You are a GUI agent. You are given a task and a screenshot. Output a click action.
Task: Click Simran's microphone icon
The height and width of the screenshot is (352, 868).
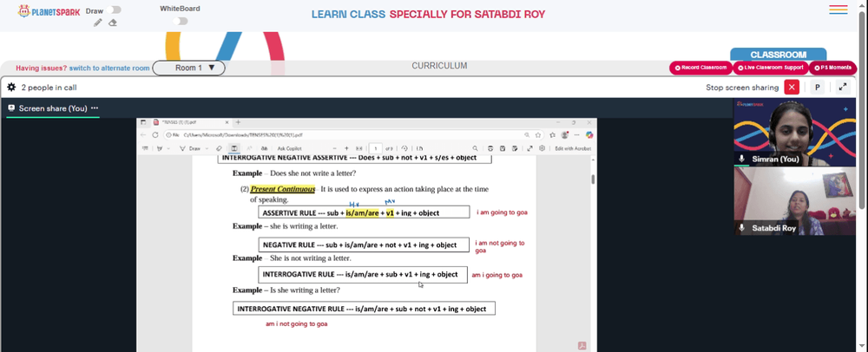[x=742, y=159]
